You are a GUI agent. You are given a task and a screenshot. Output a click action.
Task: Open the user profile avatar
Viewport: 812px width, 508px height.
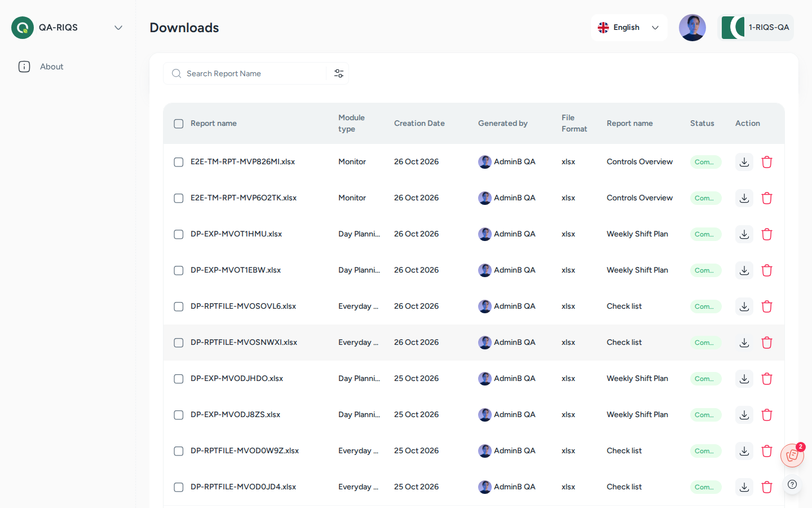point(692,28)
